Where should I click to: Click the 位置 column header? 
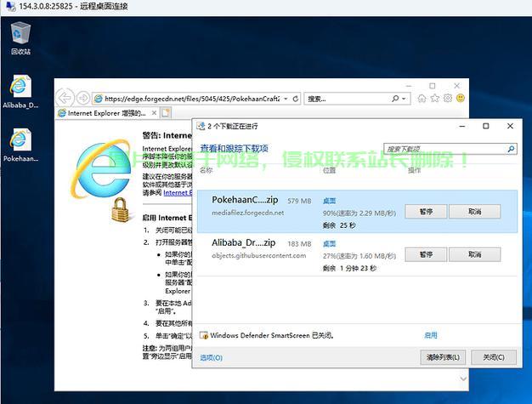329,170
